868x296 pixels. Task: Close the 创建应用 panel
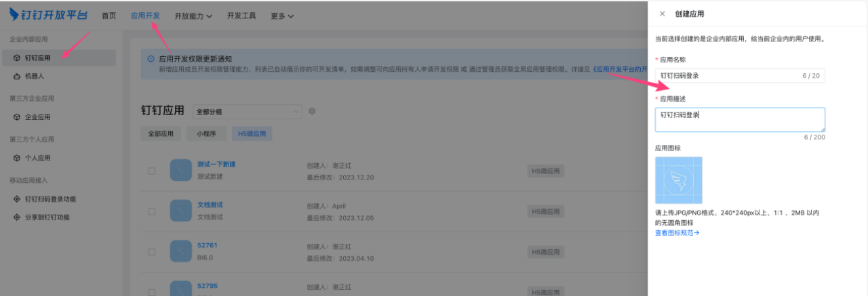pos(663,14)
